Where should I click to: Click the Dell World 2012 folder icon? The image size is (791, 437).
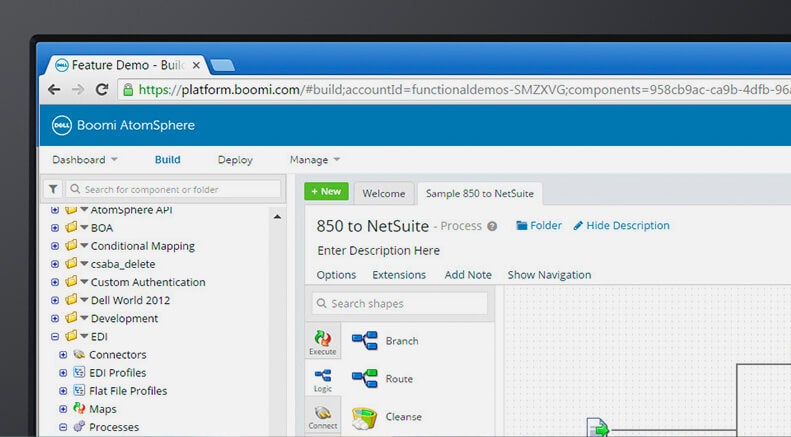(x=71, y=300)
